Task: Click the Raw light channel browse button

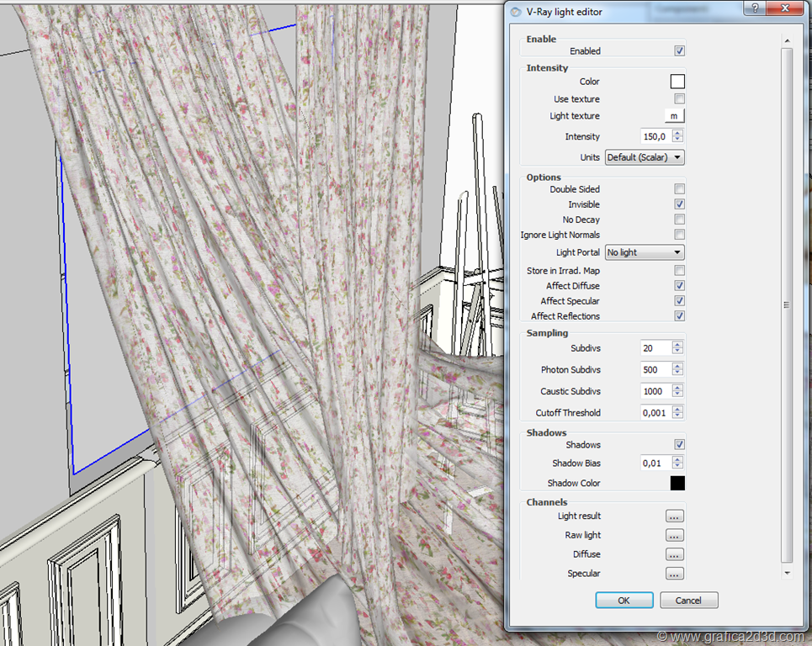Action: coord(674,536)
